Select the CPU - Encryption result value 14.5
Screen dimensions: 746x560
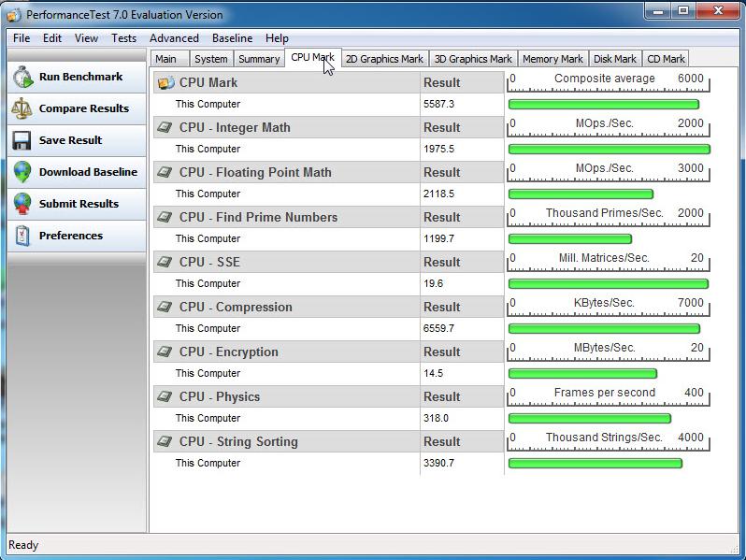tap(432, 374)
